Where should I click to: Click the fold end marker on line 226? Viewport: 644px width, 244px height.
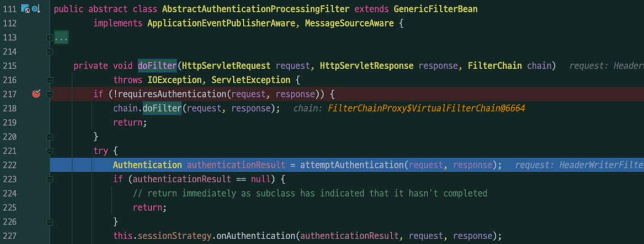pos(50,222)
